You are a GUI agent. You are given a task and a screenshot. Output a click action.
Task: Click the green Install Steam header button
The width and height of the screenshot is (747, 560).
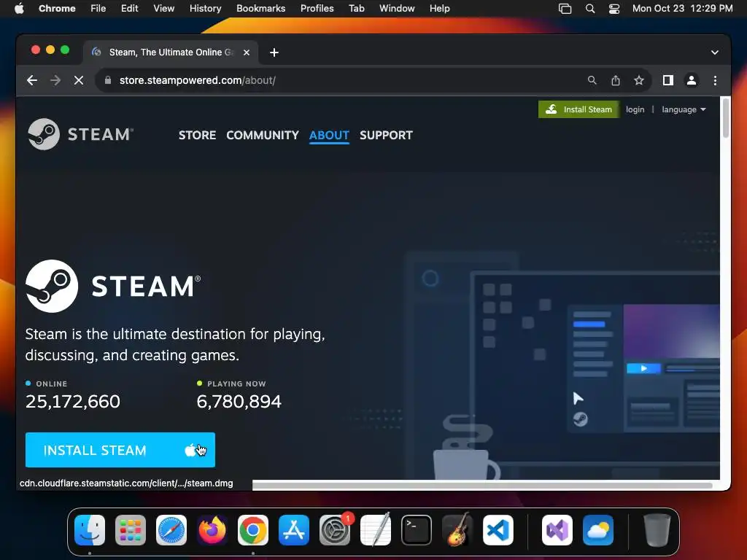pos(578,109)
